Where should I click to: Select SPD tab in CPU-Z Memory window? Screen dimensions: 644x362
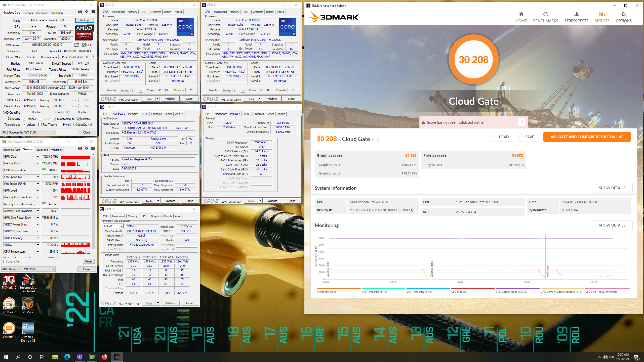pyautogui.click(x=246, y=114)
